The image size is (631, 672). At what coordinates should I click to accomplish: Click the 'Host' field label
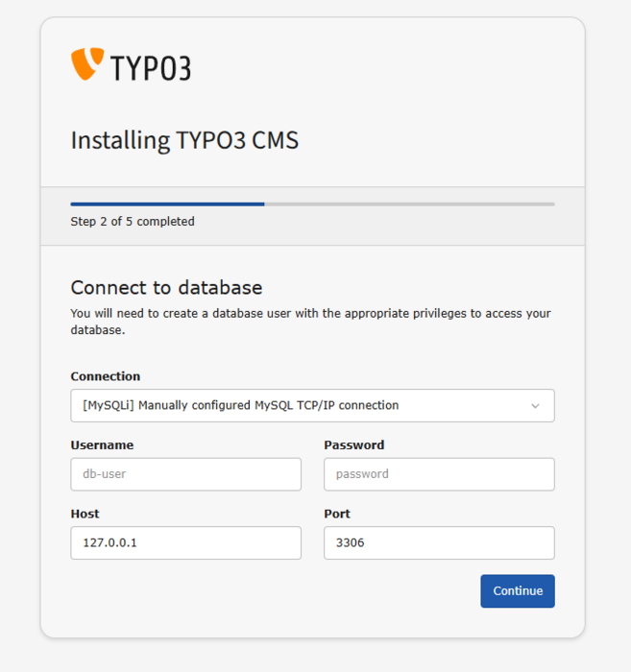pyautogui.click(x=85, y=514)
